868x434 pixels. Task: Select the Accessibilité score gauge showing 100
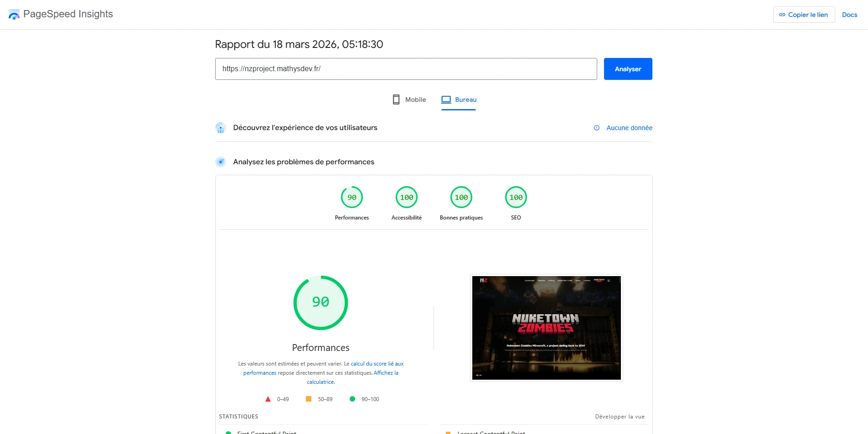tap(406, 197)
